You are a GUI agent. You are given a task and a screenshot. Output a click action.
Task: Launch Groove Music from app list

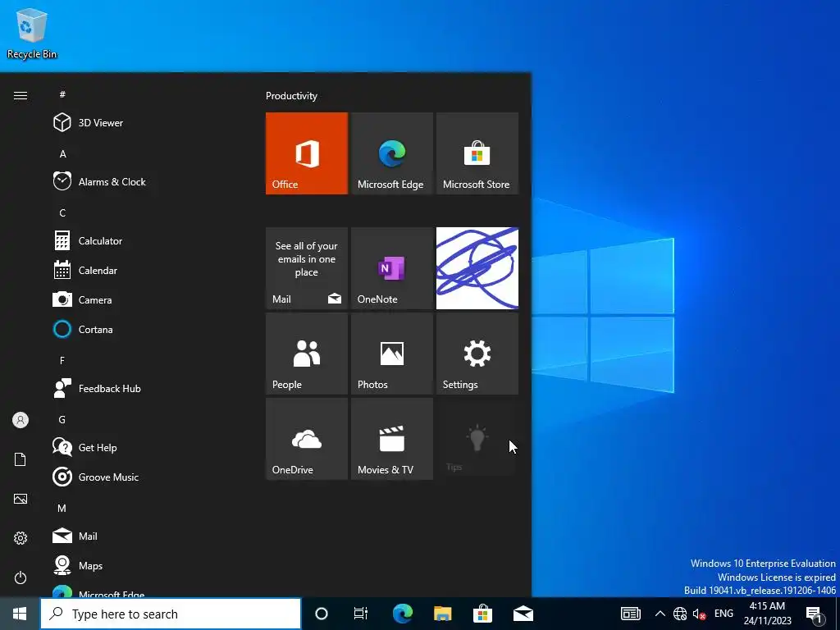pyautogui.click(x=144, y=477)
